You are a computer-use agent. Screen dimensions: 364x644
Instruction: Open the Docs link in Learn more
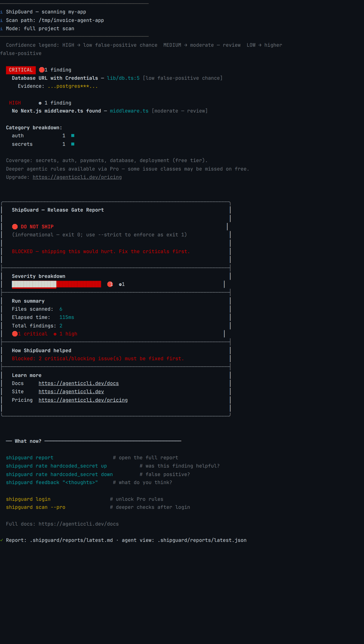click(79, 383)
